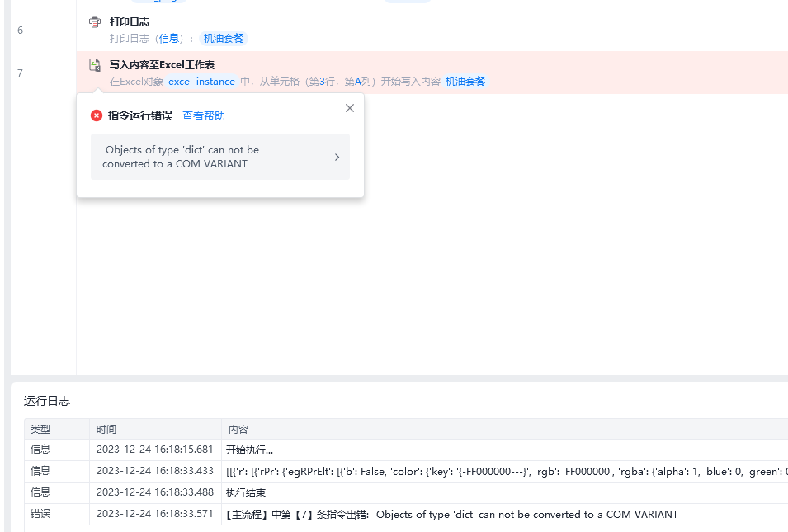Screen dimensions: 788x532
Task: Click the 时间 column header
Action: point(106,430)
